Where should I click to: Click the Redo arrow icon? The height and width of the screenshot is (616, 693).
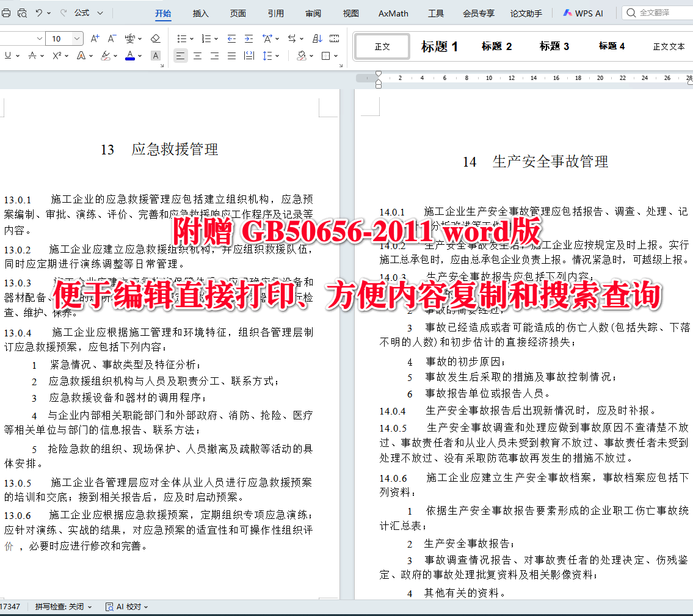(x=63, y=13)
